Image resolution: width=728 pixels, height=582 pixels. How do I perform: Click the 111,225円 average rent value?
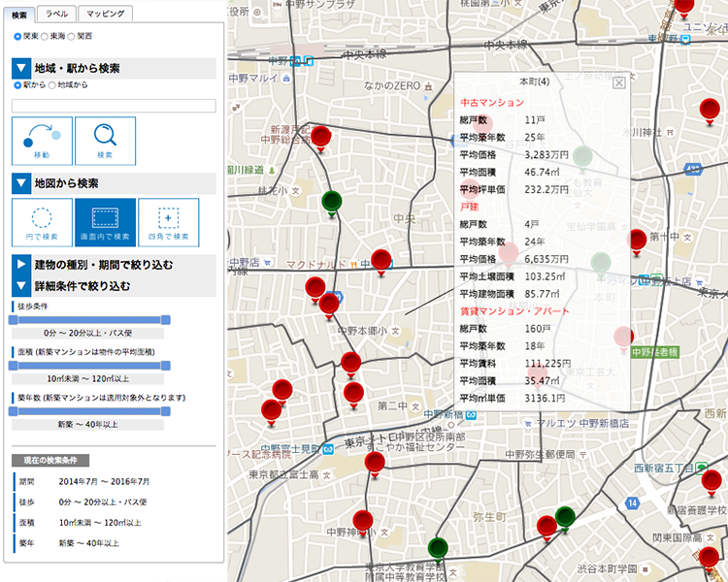(x=547, y=364)
